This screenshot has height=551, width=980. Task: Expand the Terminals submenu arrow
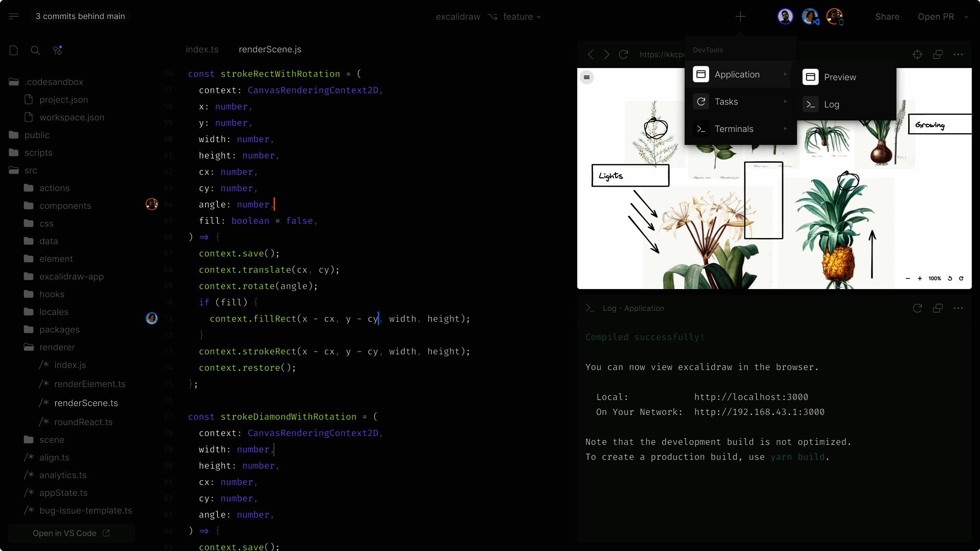pos(786,128)
